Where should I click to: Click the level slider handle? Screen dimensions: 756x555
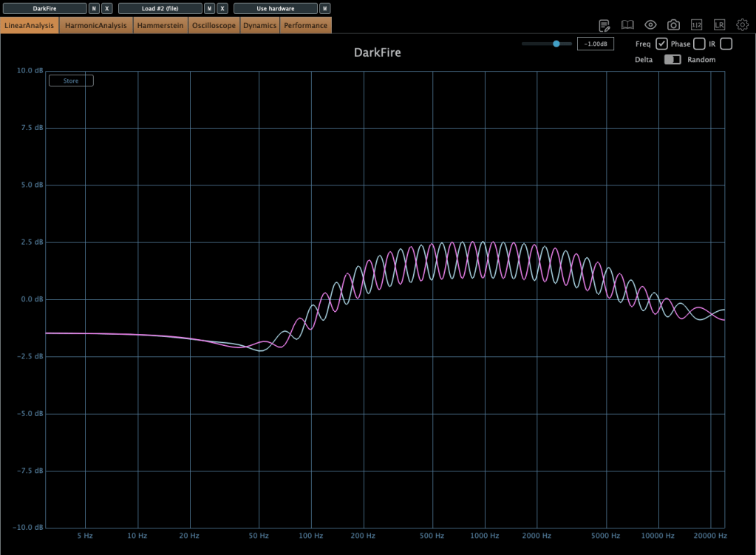pos(556,44)
